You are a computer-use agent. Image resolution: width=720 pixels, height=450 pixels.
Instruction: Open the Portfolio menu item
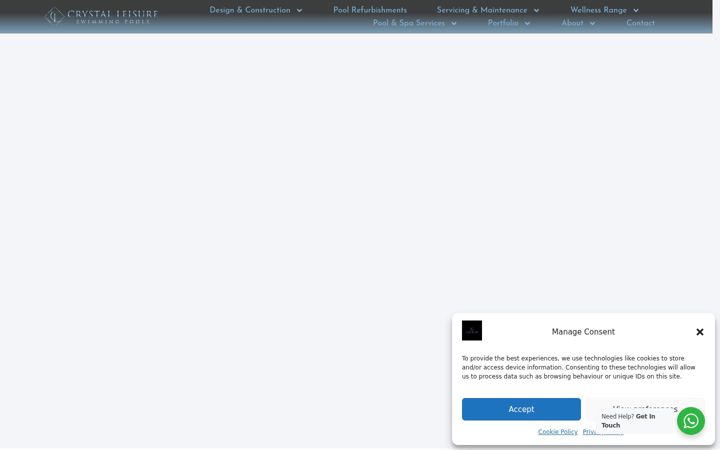pyautogui.click(x=503, y=23)
